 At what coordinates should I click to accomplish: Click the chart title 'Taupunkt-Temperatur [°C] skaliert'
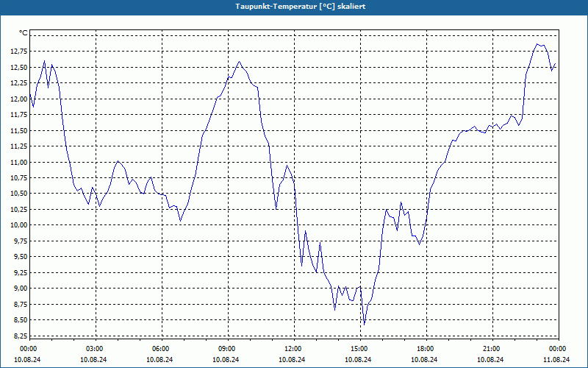point(301,7)
